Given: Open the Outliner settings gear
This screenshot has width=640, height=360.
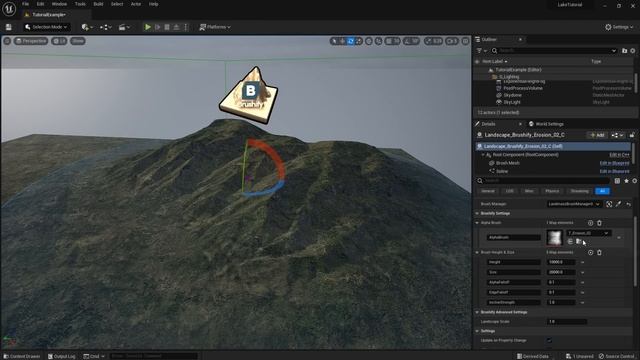Looking at the screenshot, I should tap(633, 51).
